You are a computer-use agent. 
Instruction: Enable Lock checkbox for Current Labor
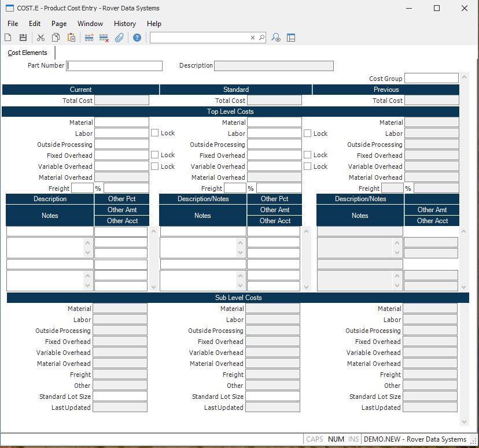154,133
